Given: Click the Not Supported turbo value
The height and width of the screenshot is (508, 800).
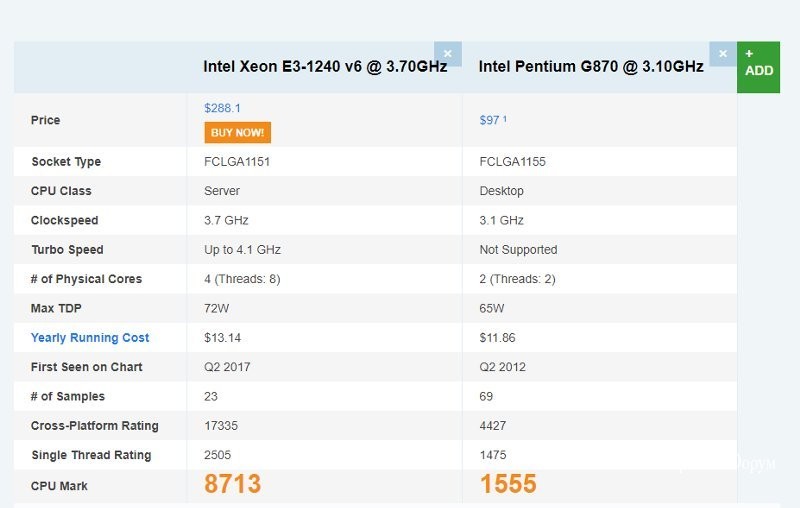Looking at the screenshot, I should point(518,249).
